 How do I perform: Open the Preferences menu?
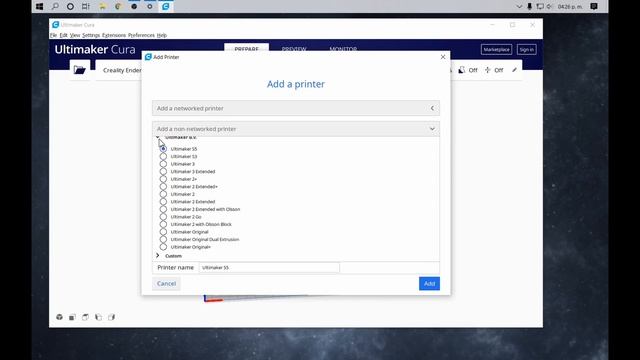coord(141,36)
